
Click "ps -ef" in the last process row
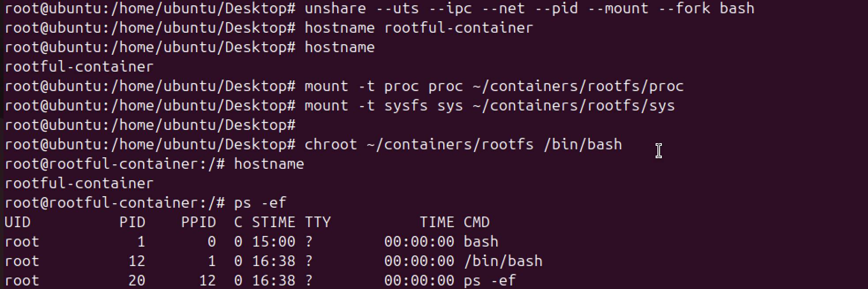tap(490, 281)
